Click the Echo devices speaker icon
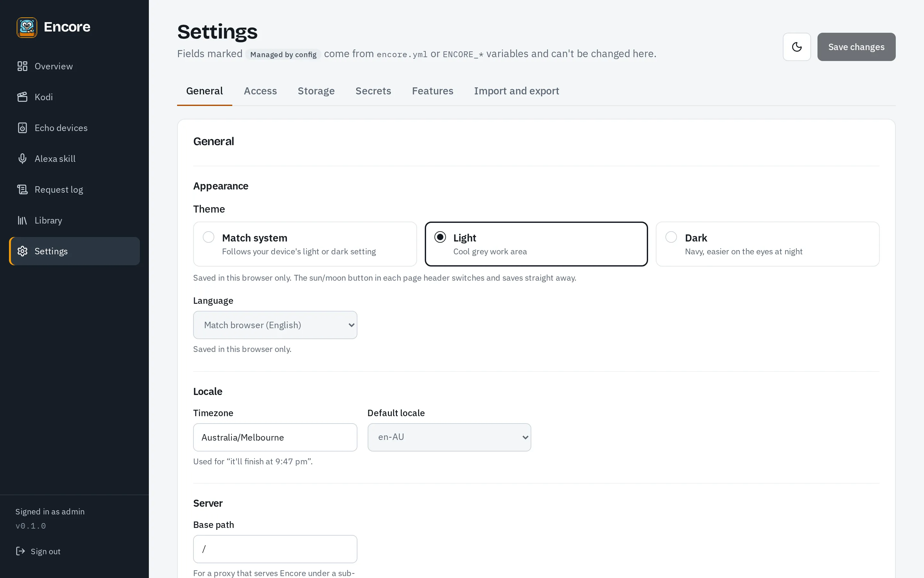This screenshot has width=924, height=578. coord(22,128)
